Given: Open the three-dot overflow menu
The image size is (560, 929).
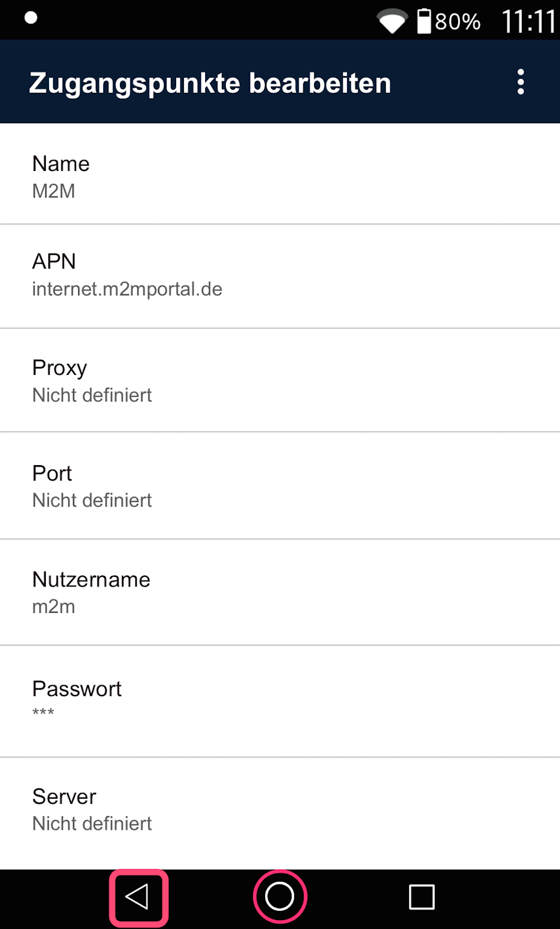Looking at the screenshot, I should [521, 83].
